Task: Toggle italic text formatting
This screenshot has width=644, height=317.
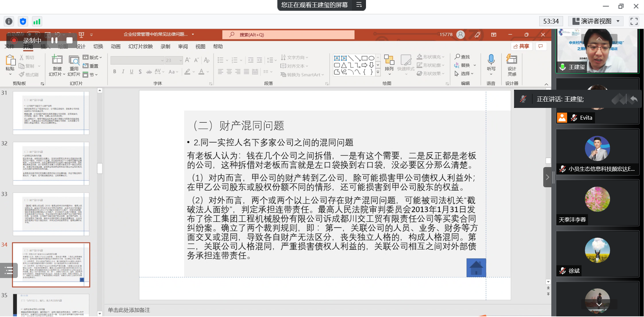Action: click(123, 72)
